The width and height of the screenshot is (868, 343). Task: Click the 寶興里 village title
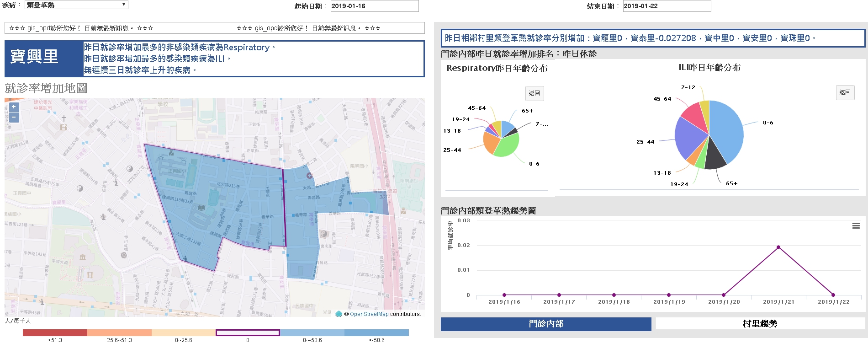pos(34,57)
